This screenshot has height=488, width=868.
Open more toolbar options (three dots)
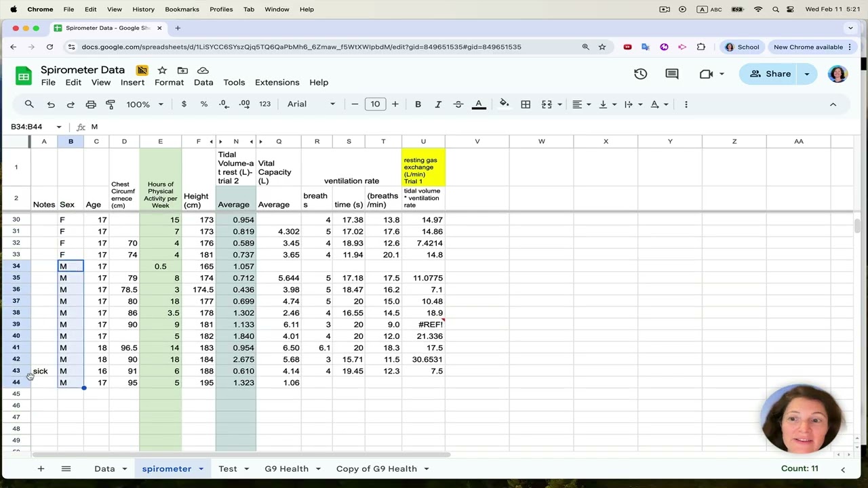pos(686,104)
